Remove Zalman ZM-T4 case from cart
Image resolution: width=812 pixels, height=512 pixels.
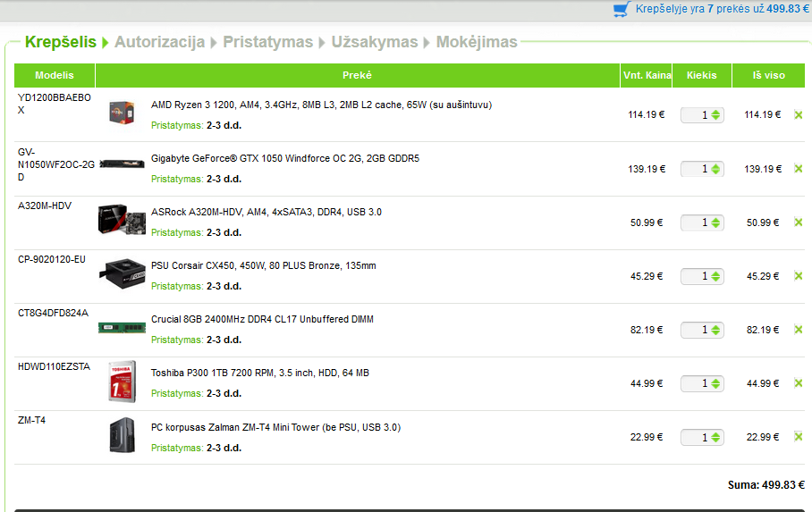point(798,437)
